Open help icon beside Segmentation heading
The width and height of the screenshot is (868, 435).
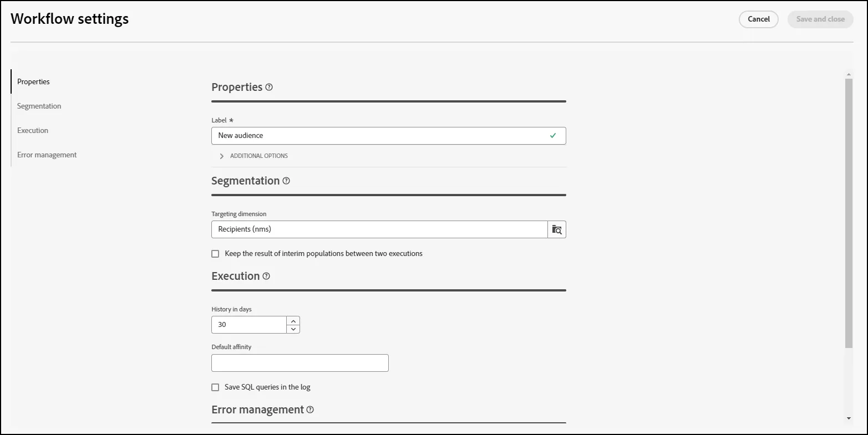(x=286, y=181)
